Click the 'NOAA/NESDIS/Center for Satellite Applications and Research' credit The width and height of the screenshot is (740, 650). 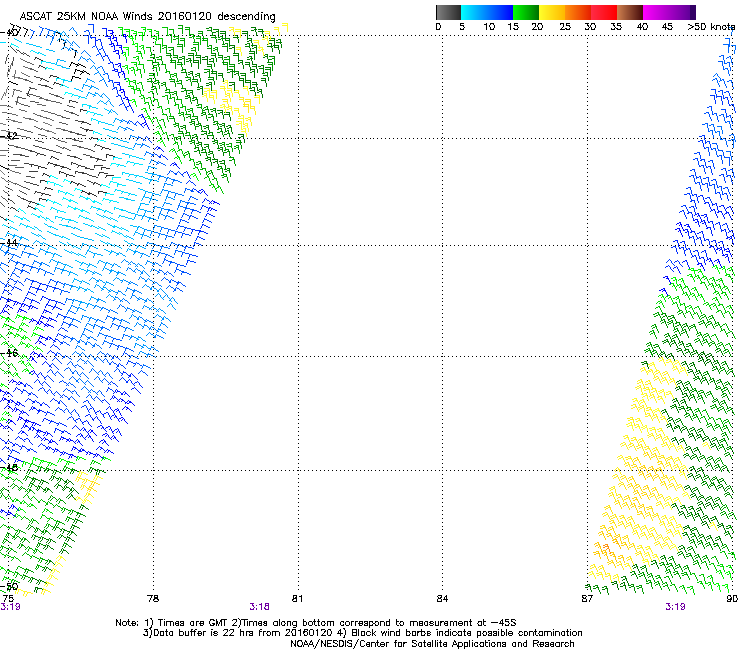pyautogui.click(x=432, y=644)
